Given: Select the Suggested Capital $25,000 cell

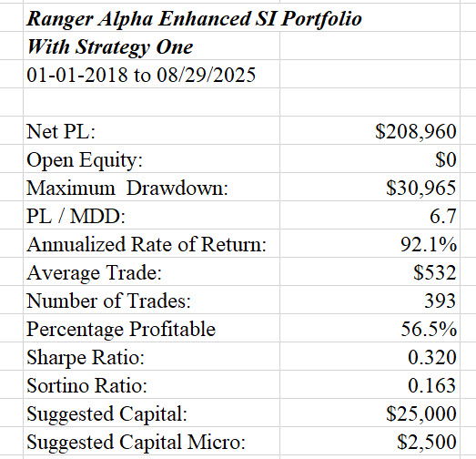Looking at the screenshot, I should pyautogui.click(x=370, y=413).
